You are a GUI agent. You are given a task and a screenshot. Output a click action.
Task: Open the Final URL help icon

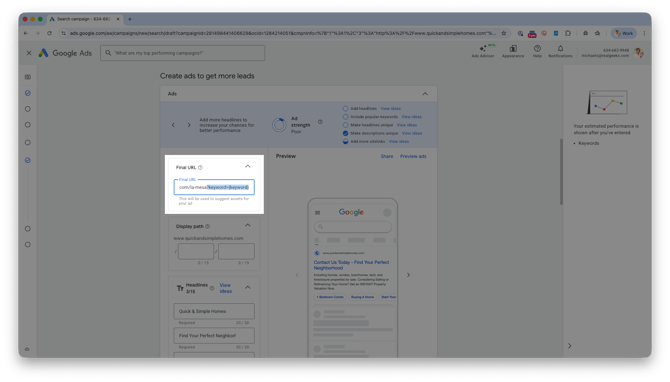point(200,167)
